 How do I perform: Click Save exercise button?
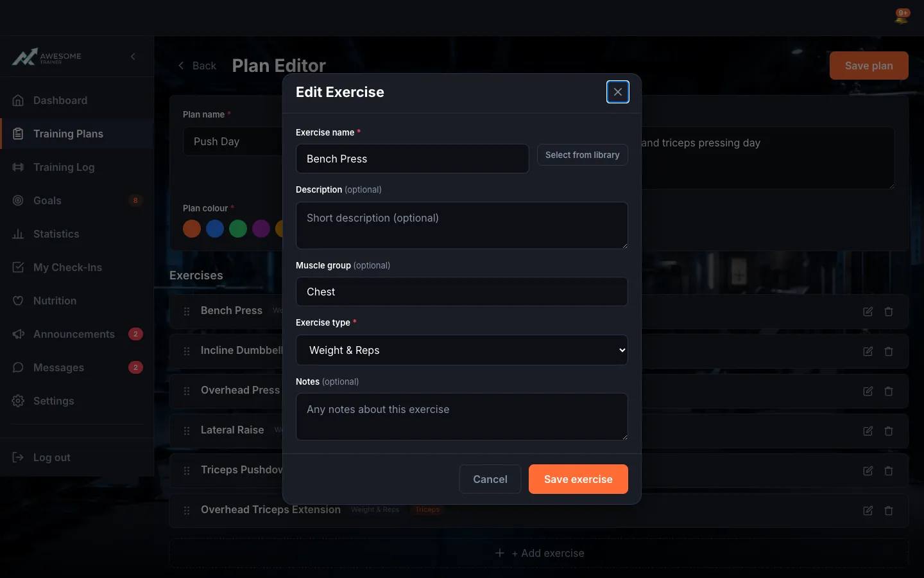pyautogui.click(x=578, y=479)
